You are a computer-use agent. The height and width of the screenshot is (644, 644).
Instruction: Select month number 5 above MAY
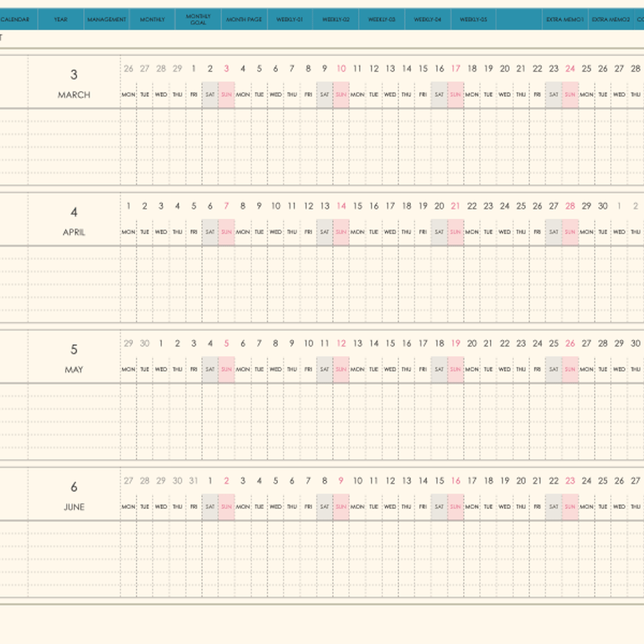(x=74, y=349)
